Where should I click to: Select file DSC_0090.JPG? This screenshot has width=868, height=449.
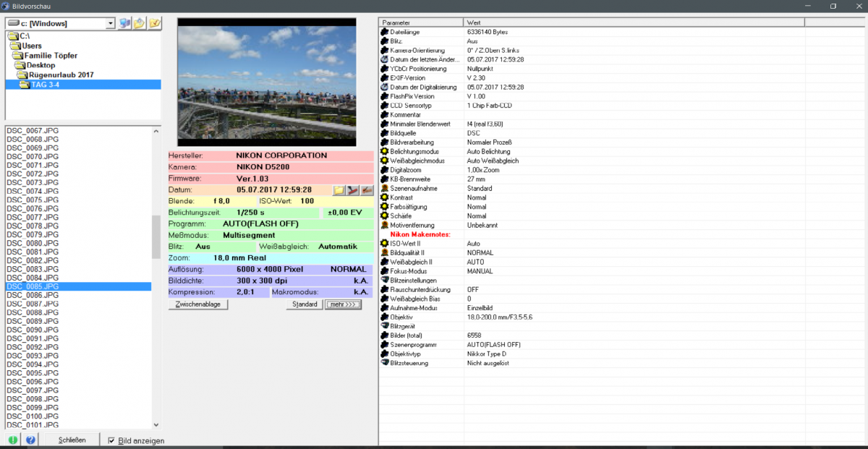33,330
